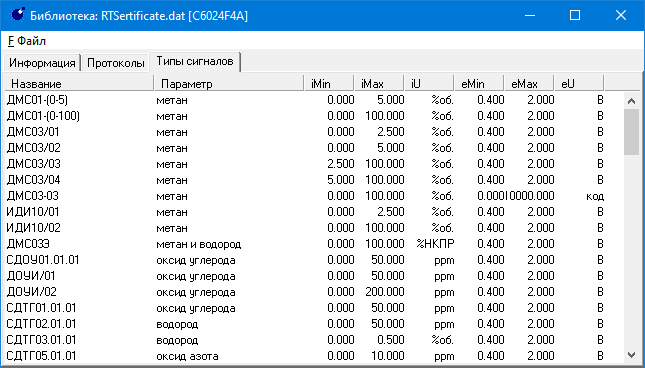The height and width of the screenshot is (368, 645).
Task: Click iMax value 200.000
Action: (x=385, y=292)
